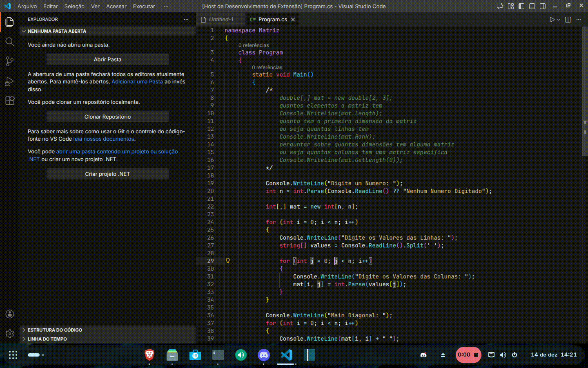
Task: Toggle the Primary Side Bar visibility
Action: [x=521, y=6]
